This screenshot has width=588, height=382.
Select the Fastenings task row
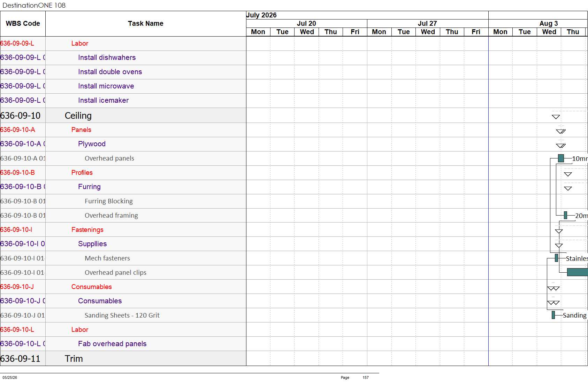pyautogui.click(x=123, y=230)
